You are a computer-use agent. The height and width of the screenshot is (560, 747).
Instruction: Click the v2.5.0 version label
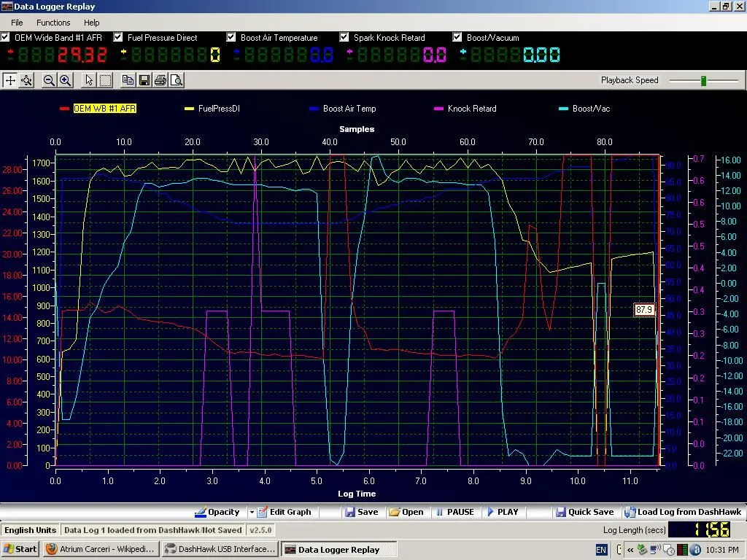click(x=260, y=530)
